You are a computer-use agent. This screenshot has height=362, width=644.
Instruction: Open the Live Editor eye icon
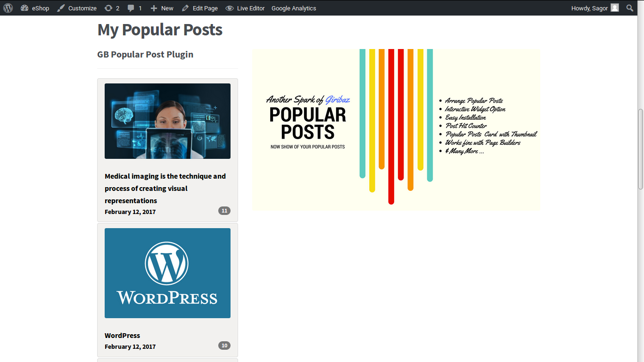(x=230, y=8)
